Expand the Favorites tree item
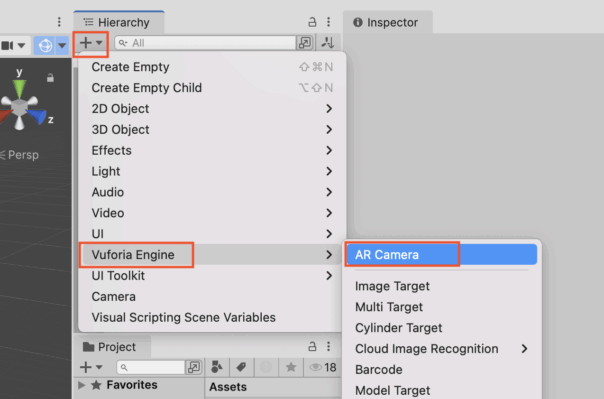The image size is (604, 399). [x=82, y=385]
